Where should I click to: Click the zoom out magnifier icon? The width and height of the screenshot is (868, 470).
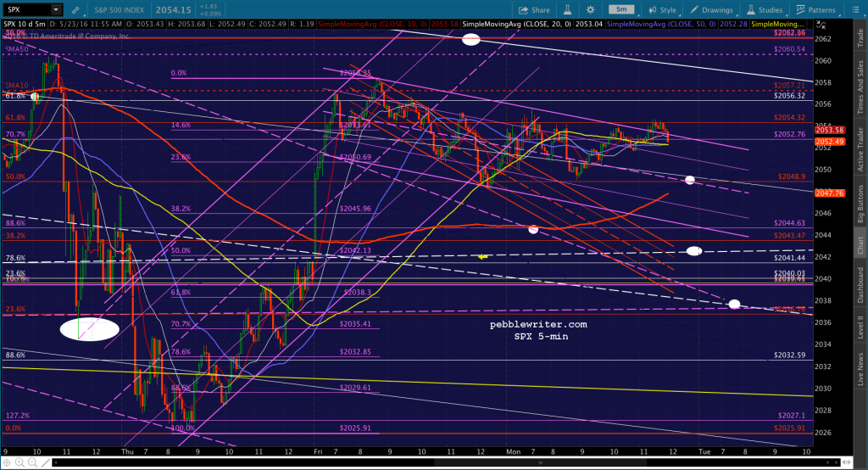click(33, 462)
